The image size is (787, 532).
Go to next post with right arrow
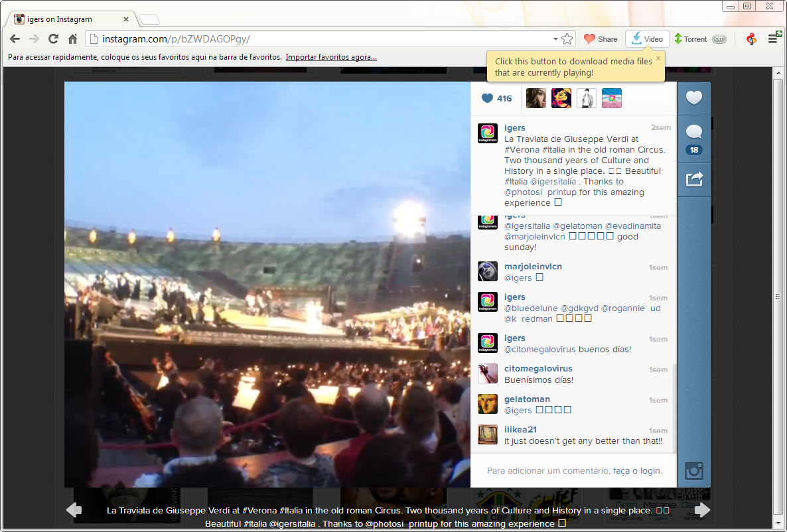tap(702, 510)
